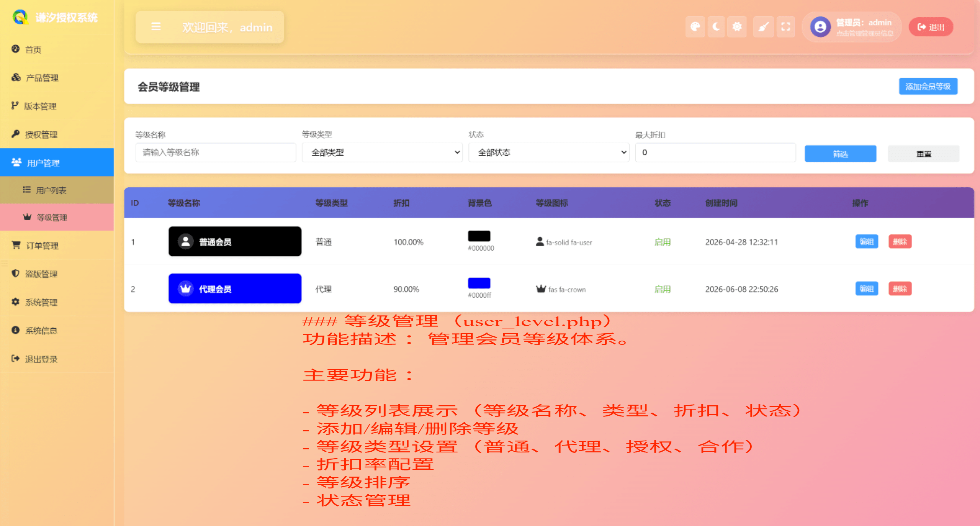
Task: Edit the 普通会员 row
Action: click(867, 241)
